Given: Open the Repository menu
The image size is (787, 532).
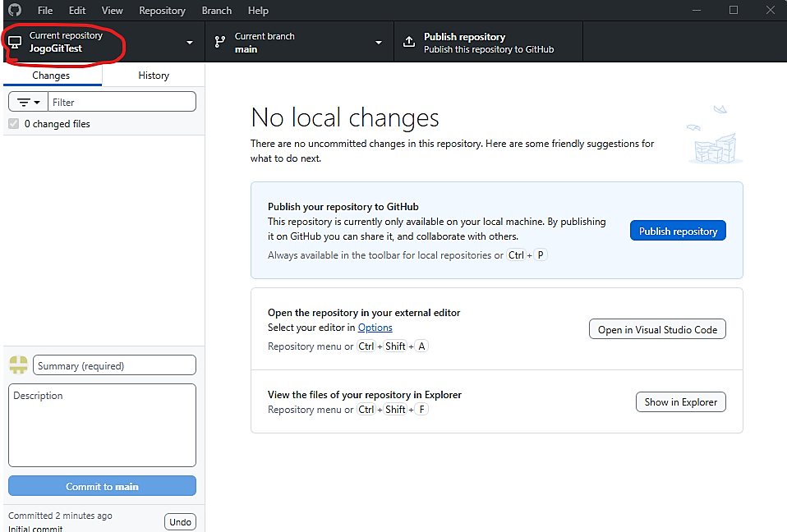Looking at the screenshot, I should (x=162, y=11).
